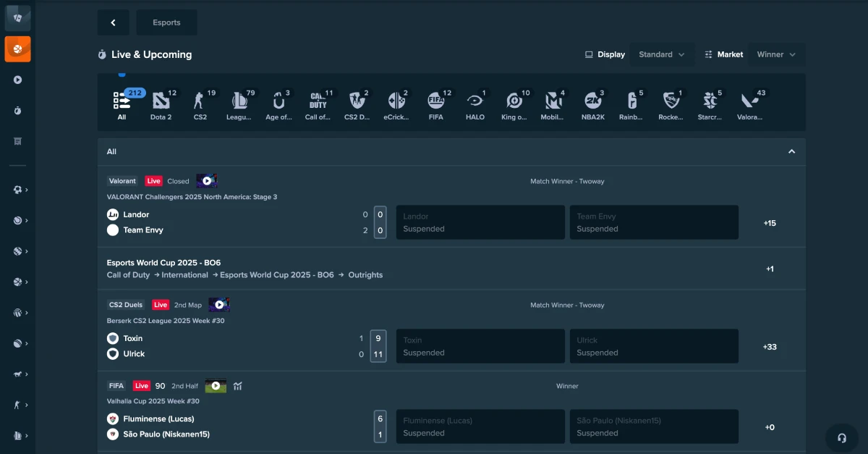Filter events by Rainbow Six

631,105
